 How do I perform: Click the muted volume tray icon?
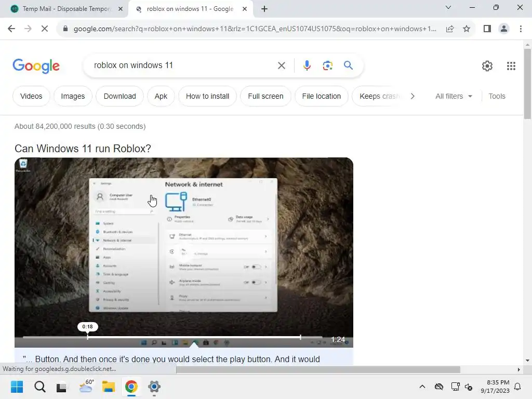(x=469, y=387)
